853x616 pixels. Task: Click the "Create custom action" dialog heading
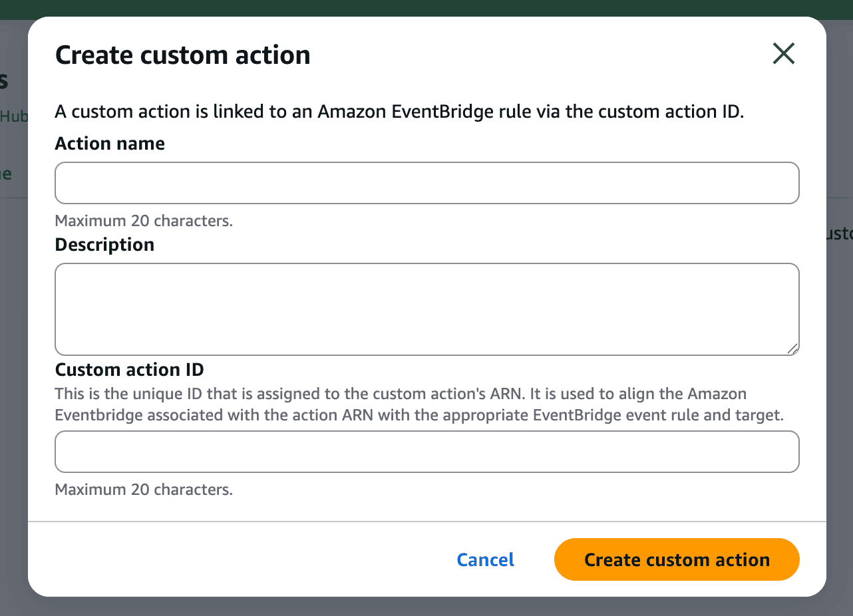(x=182, y=55)
